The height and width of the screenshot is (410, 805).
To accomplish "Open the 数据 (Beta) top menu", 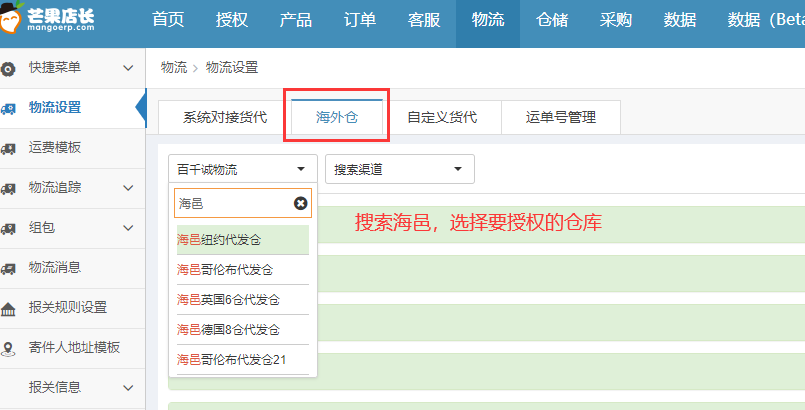I will (765, 21).
